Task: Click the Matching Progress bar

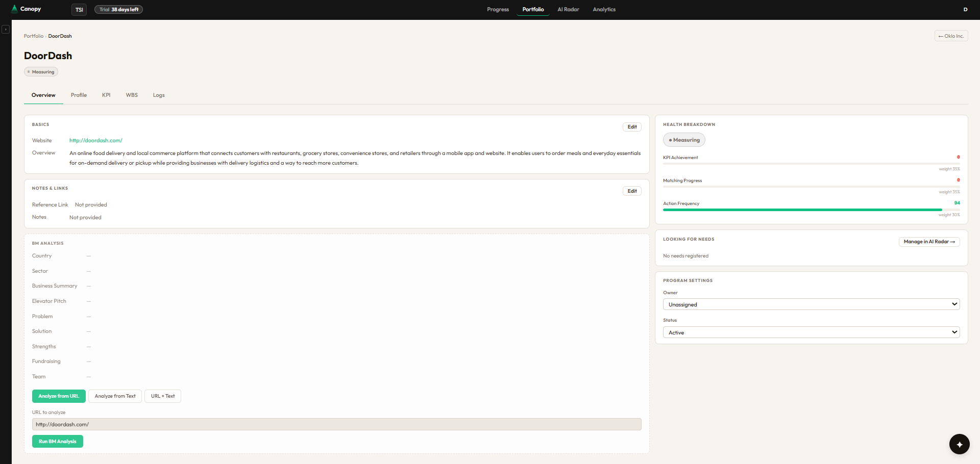Action: tap(812, 187)
